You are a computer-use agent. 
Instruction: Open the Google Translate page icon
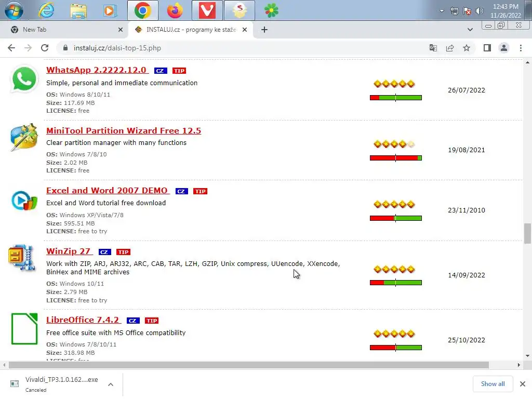433,48
